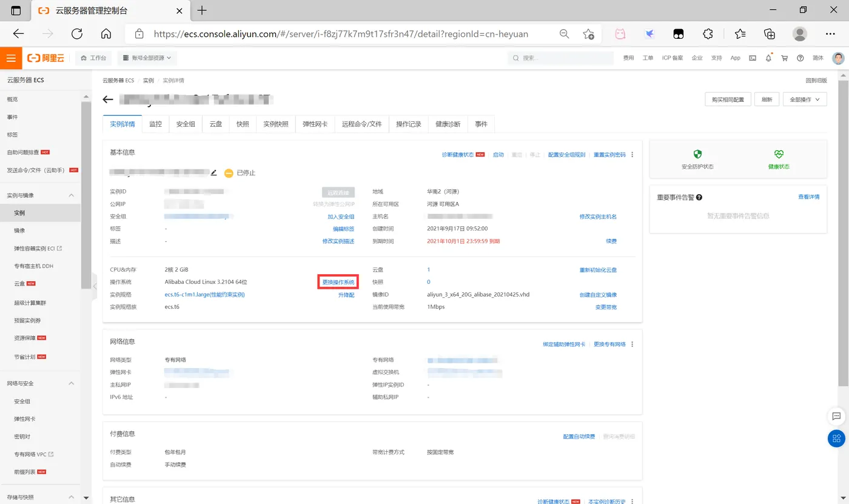Edit instance name with the pencil icon
This screenshot has height=504, width=849.
click(213, 173)
